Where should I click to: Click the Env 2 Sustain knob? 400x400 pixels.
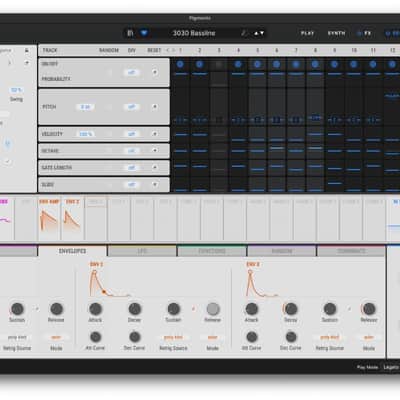coord(173,309)
